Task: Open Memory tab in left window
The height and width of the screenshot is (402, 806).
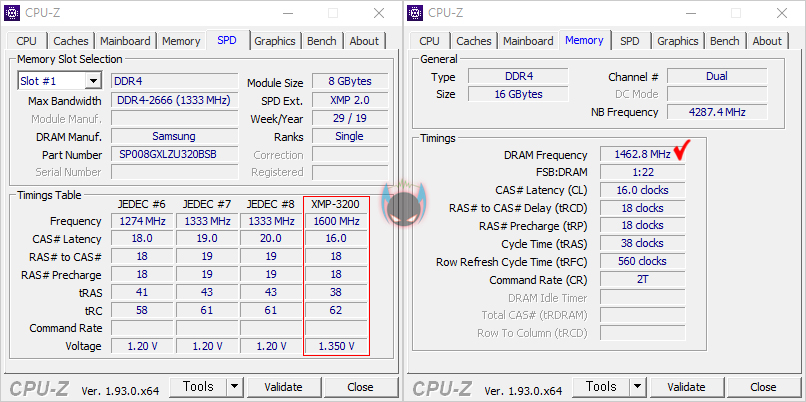Action: 181,41
